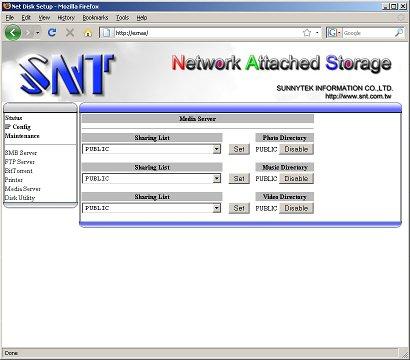Click Set for the Photo Directory
This screenshot has width=410, height=360.
tap(239, 149)
